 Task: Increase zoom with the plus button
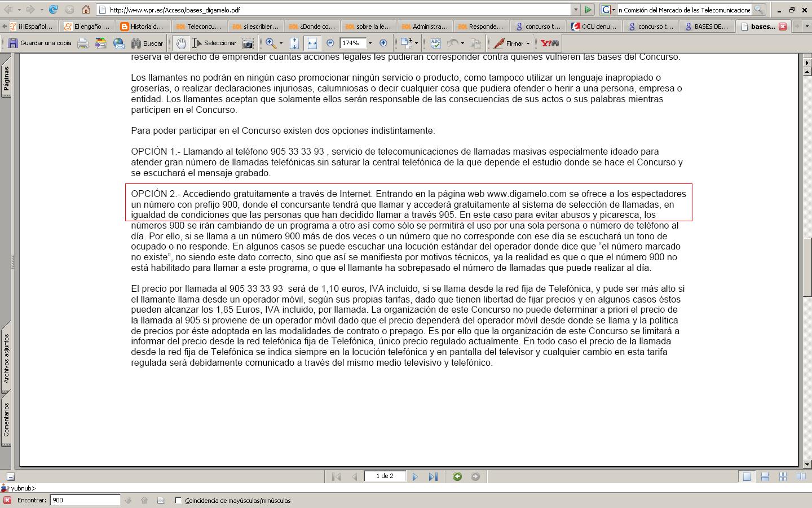point(383,43)
